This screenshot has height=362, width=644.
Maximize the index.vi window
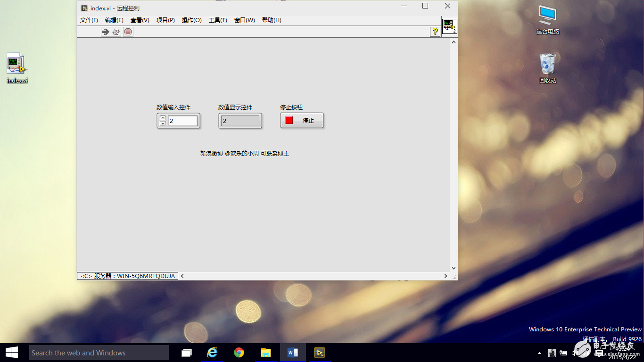pos(425,6)
